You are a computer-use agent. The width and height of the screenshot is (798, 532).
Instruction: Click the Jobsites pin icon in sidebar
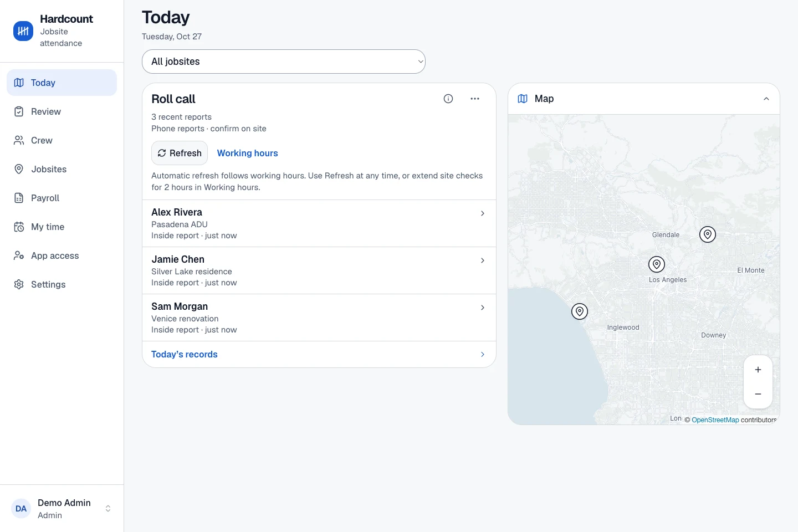(19, 169)
